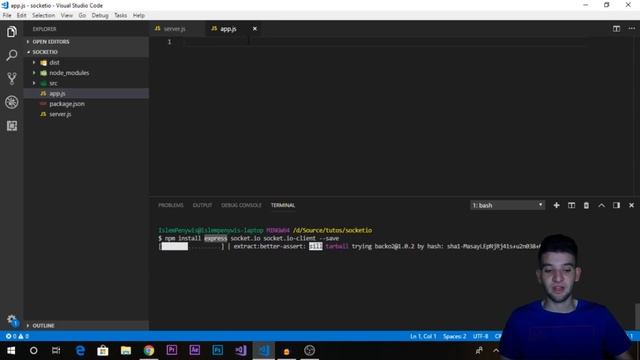Open Task View on the taskbar
This screenshot has height=360, width=640.
pyautogui.click(x=56, y=350)
